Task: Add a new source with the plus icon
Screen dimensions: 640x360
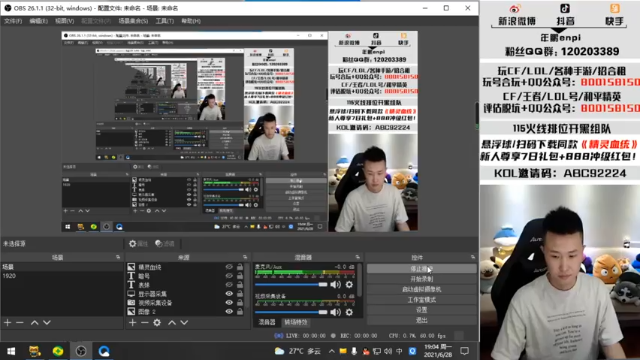Action: pos(132,323)
